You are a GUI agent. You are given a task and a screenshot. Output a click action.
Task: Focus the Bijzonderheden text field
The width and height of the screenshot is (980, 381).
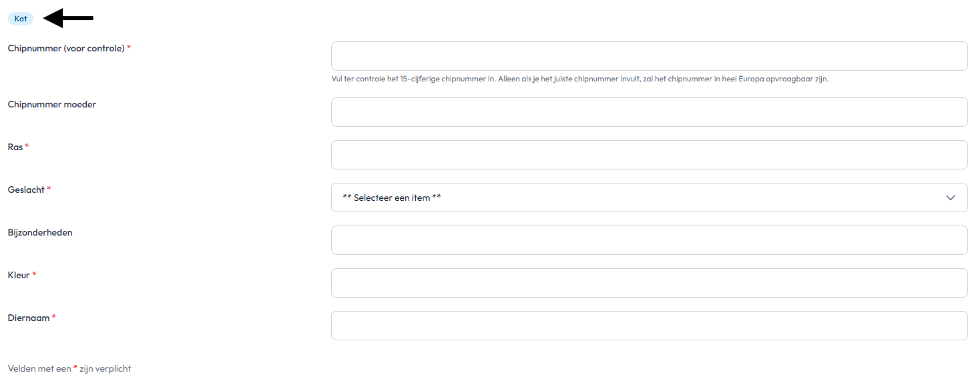[x=649, y=240]
